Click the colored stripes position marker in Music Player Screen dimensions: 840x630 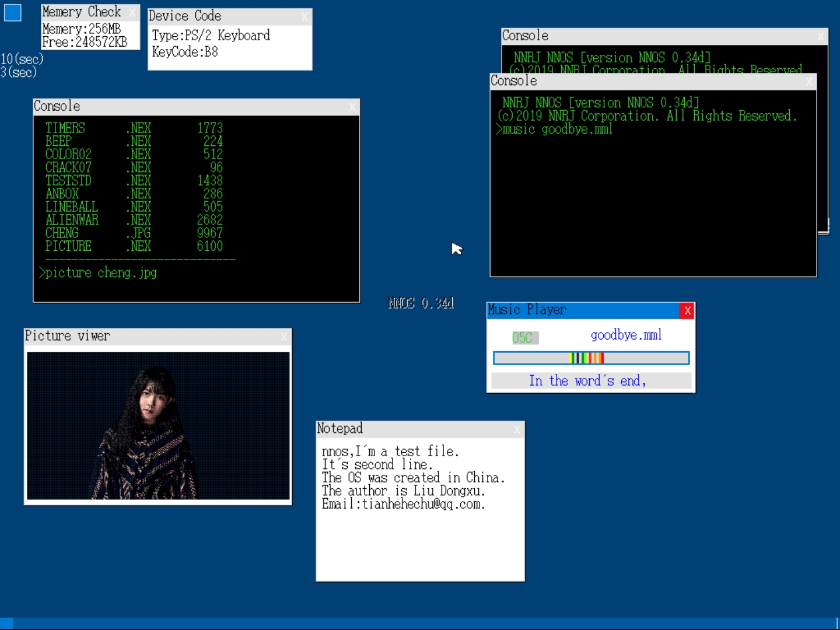(x=587, y=358)
